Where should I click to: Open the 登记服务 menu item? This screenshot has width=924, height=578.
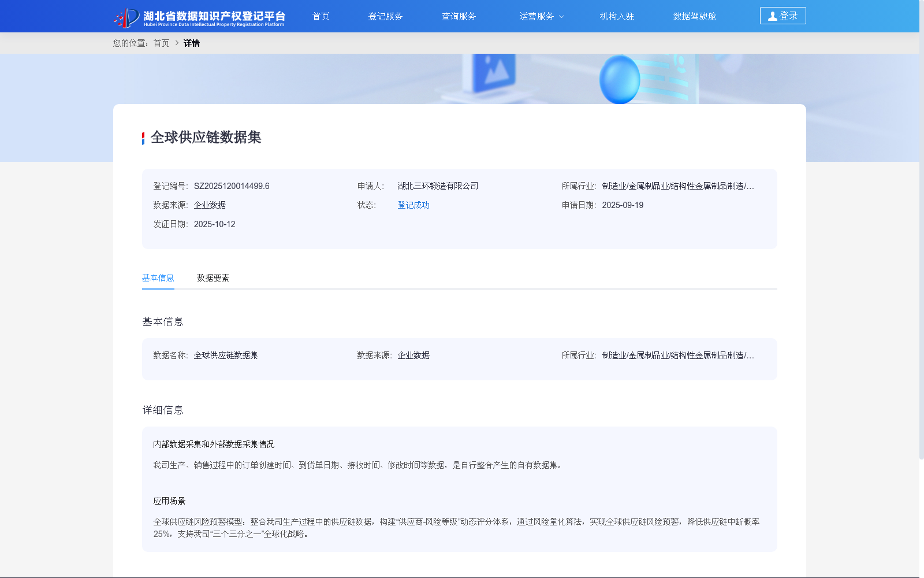pyautogui.click(x=385, y=16)
